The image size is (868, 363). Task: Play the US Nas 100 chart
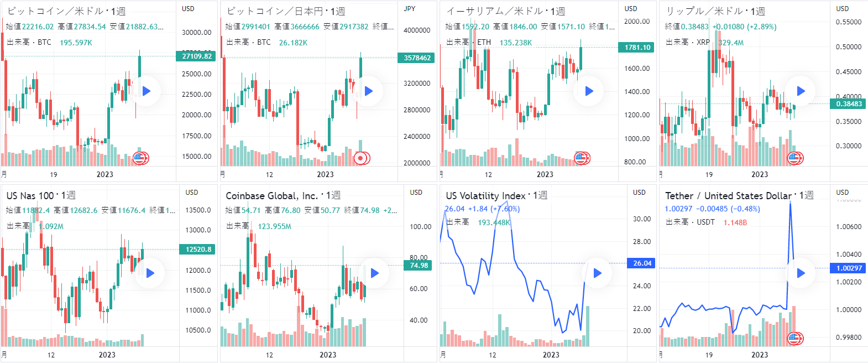point(150,273)
